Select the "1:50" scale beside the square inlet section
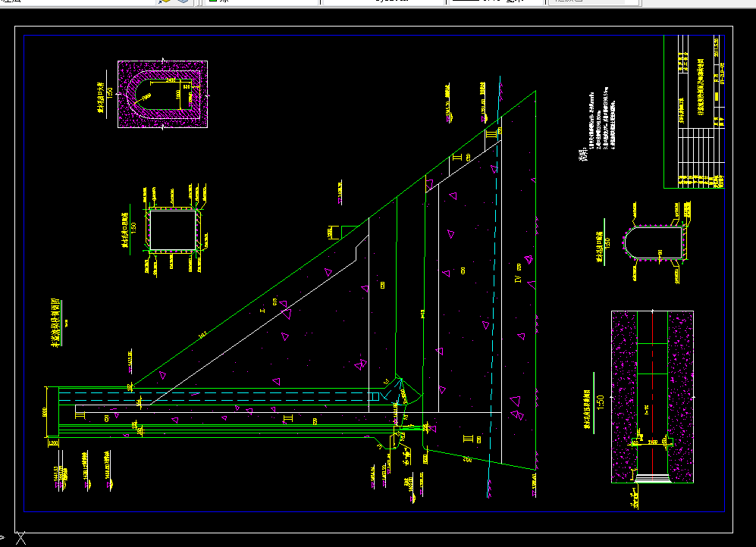 point(133,227)
